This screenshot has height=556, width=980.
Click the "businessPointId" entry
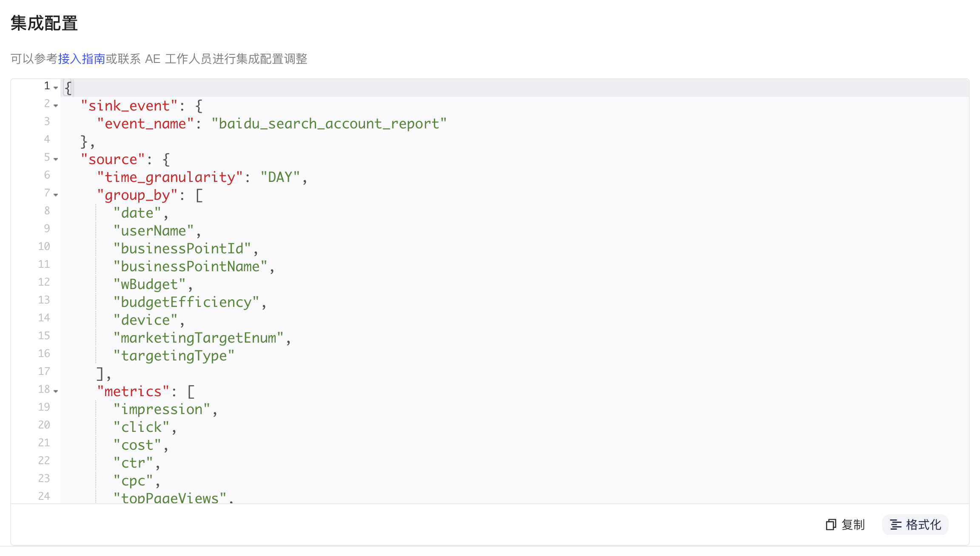tap(182, 248)
